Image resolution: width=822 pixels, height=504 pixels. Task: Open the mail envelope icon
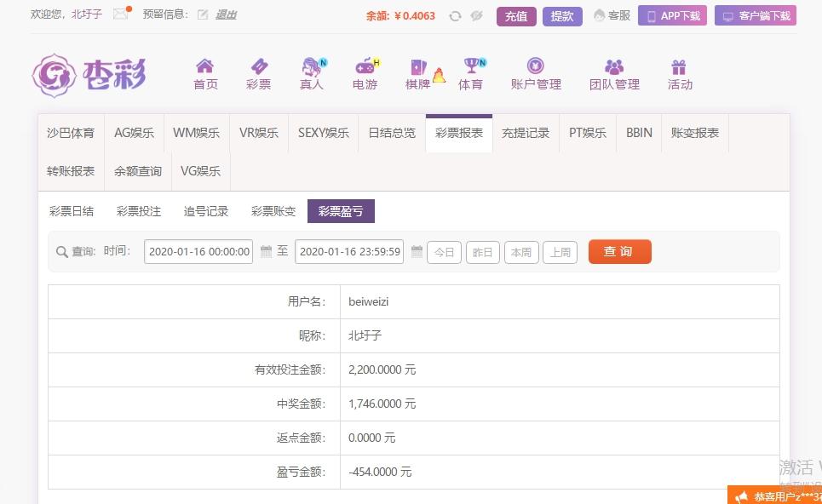[122, 14]
